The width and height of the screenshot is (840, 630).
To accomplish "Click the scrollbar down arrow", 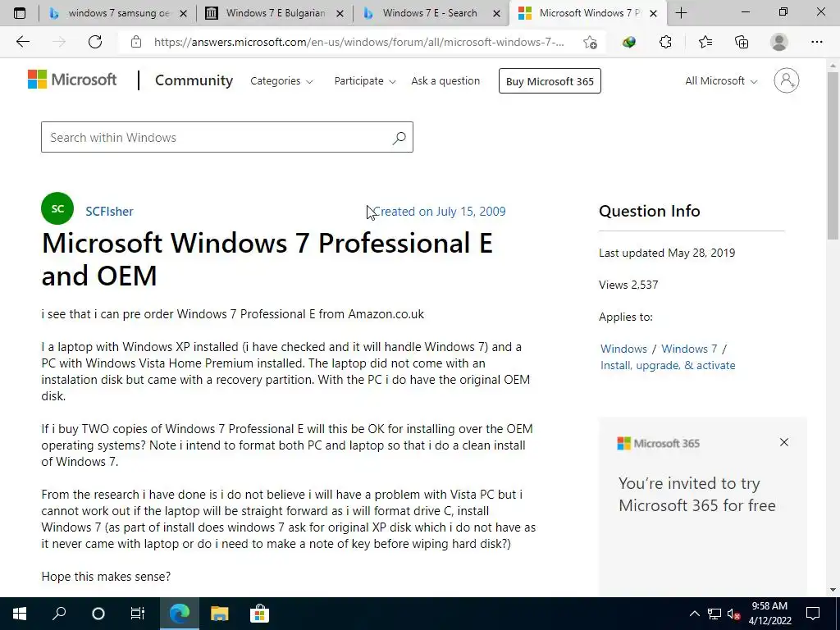I will 833,590.
